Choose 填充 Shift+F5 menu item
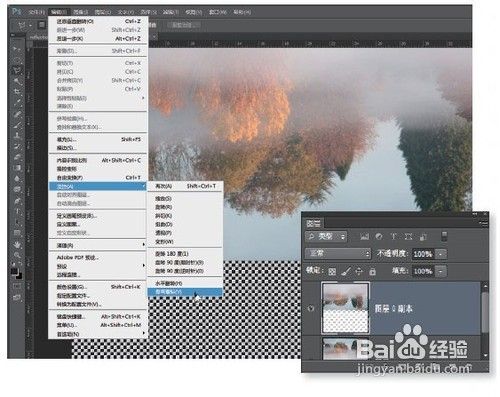Image resolution: width=500 pixels, height=397 pixels. [98, 139]
